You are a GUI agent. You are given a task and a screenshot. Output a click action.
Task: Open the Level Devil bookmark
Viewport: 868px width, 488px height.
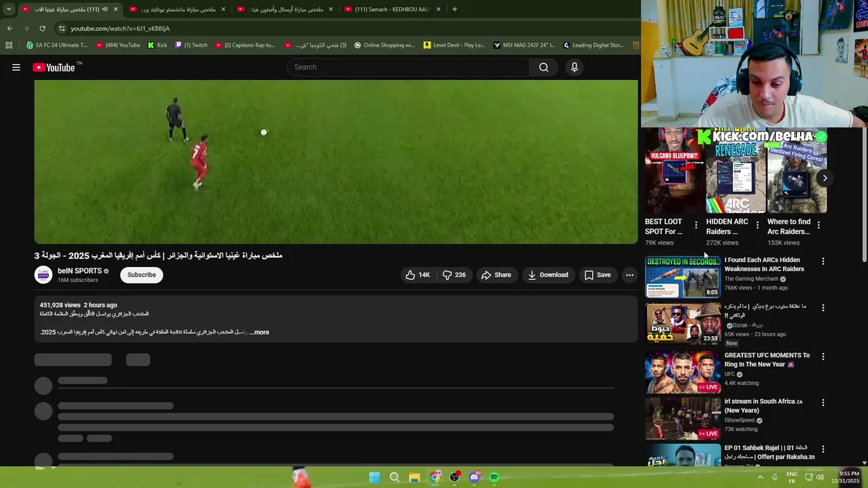454,45
